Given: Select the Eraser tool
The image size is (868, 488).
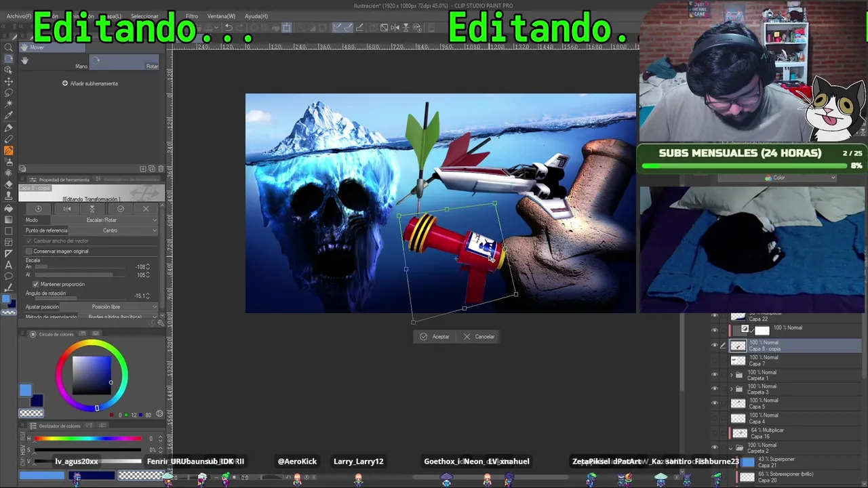Looking at the screenshot, I should click(x=9, y=184).
